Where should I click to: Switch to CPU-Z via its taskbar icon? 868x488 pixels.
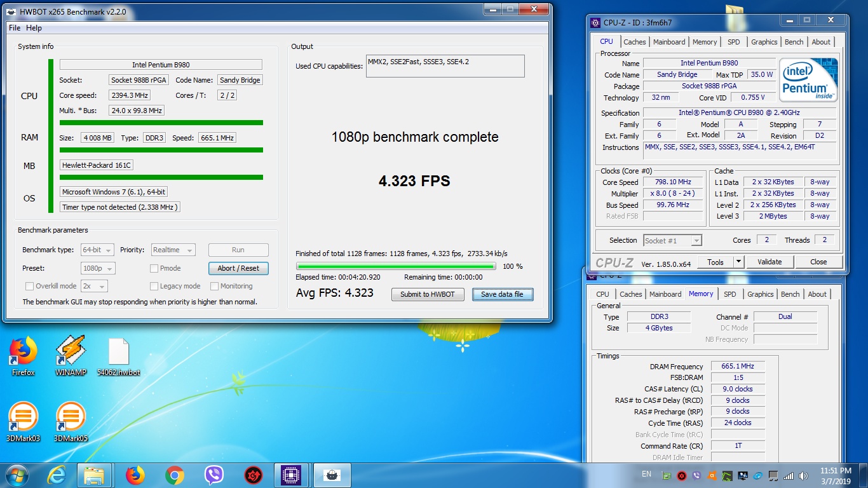(x=291, y=475)
